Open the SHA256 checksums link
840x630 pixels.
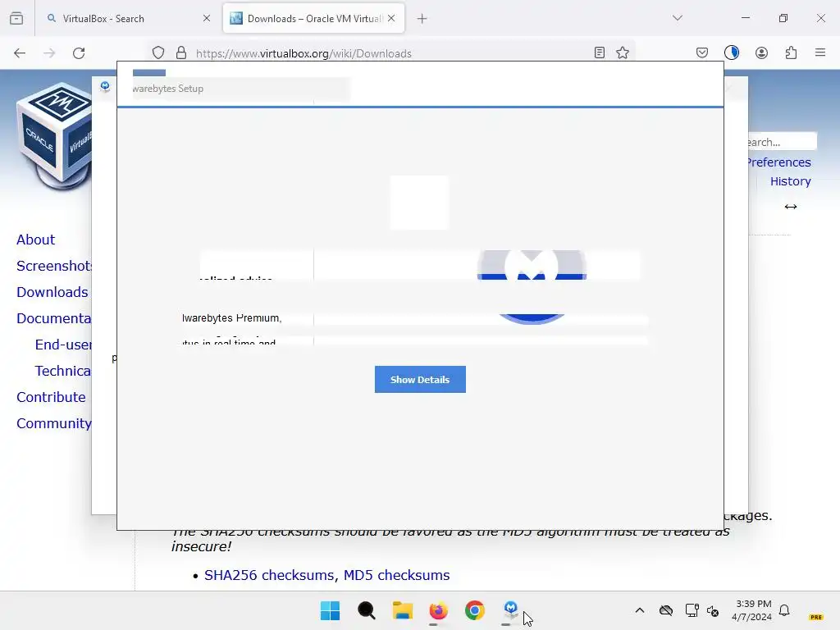tap(269, 575)
